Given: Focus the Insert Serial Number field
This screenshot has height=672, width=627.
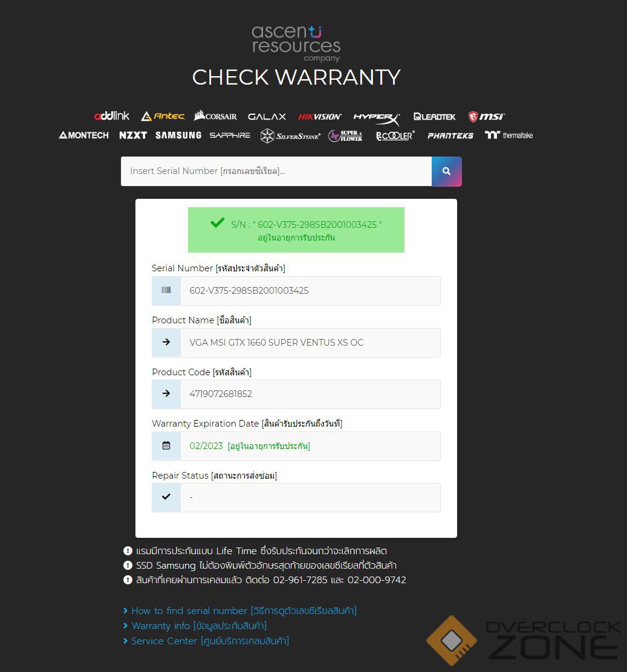Looking at the screenshot, I should point(276,172).
